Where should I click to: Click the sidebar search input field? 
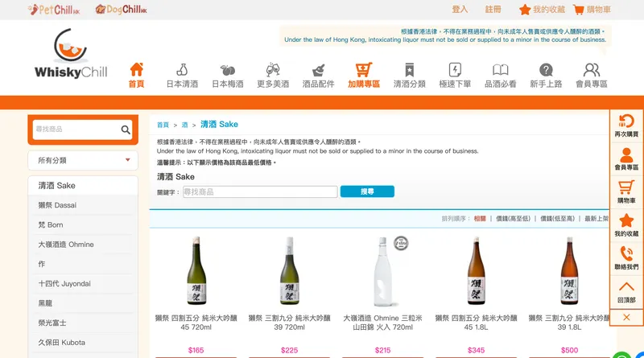[76, 130]
